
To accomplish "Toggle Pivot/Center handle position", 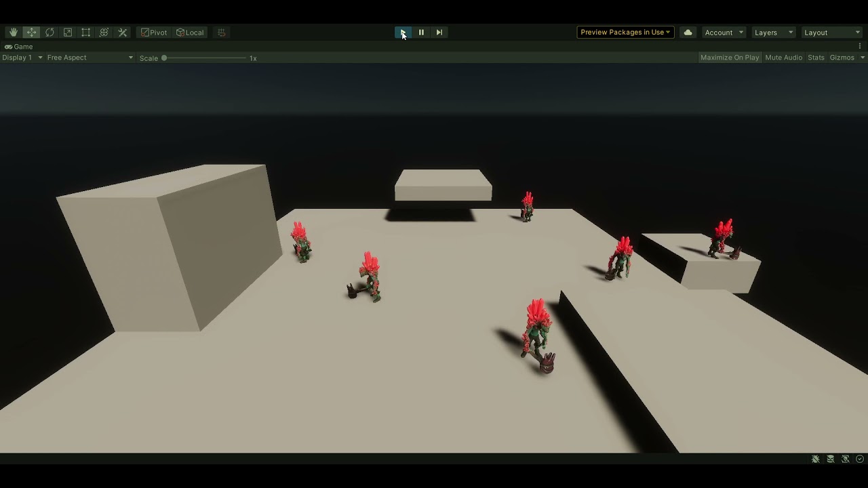I will 154,33.
